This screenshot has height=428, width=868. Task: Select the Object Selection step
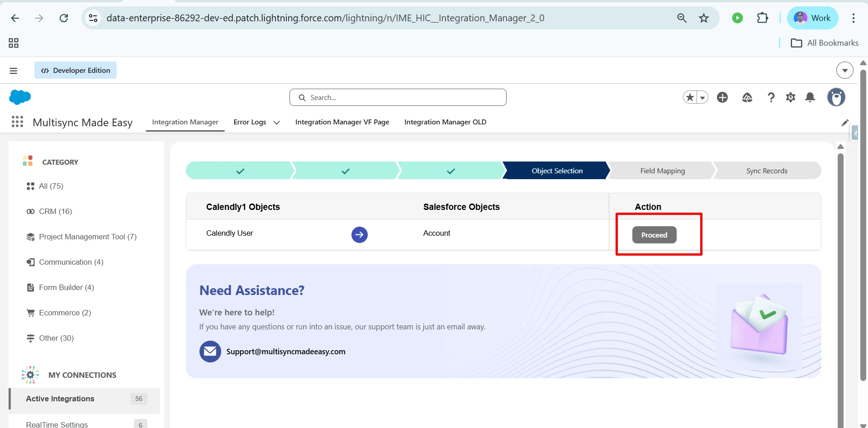[x=557, y=171]
